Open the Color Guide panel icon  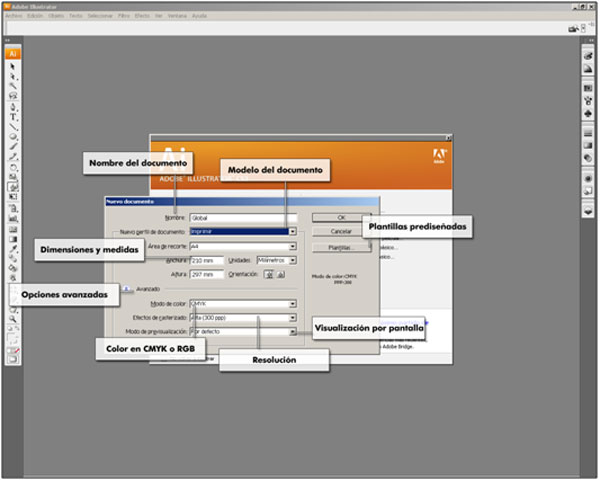click(588, 69)
